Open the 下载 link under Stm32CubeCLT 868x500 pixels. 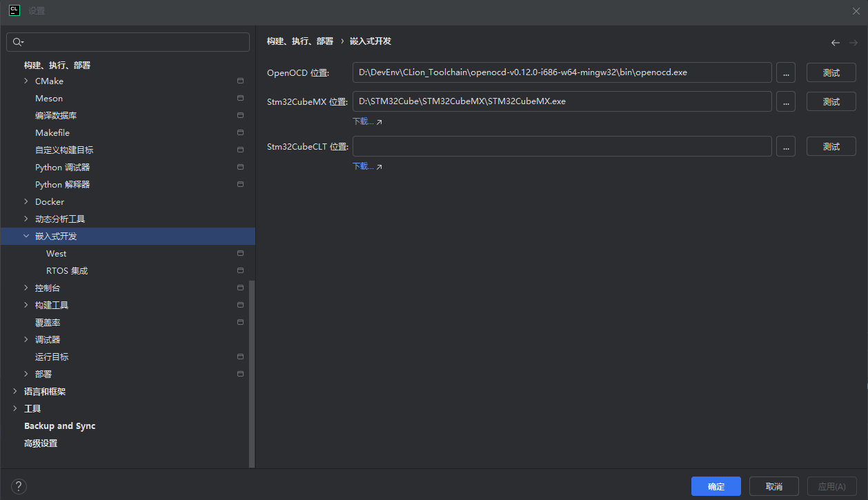(367, 166)
